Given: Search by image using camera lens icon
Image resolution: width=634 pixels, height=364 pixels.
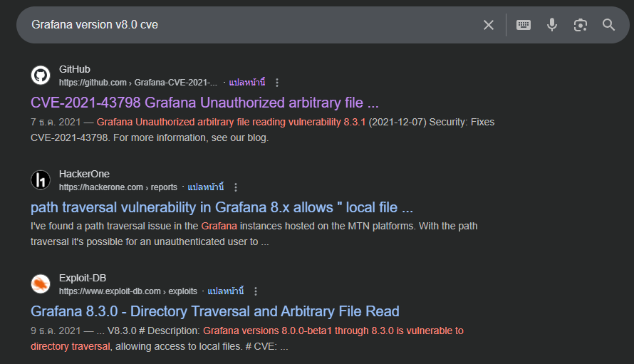Looking at the screenshot, I should click(x=581, y=25).
